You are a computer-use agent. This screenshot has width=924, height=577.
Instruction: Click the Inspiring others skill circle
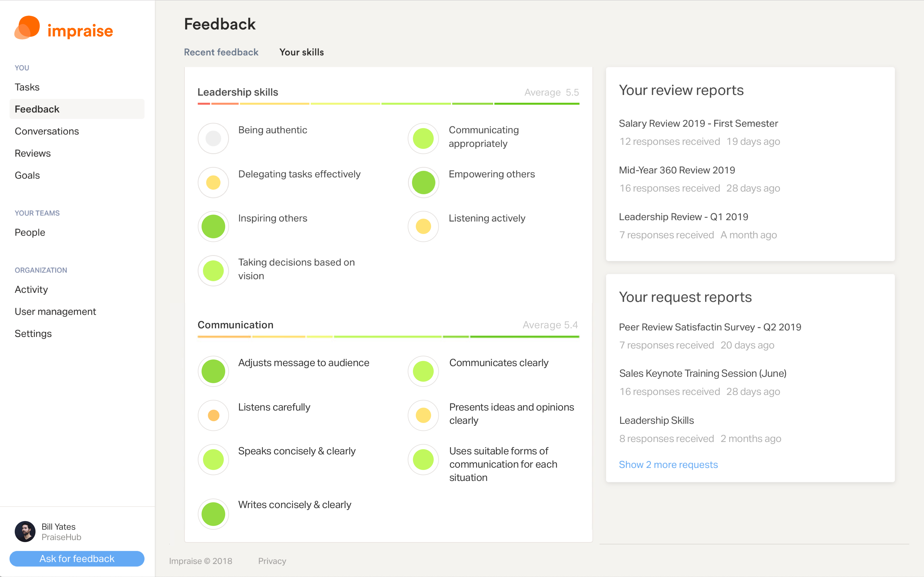pyautogui.click(x=213, y=226)
